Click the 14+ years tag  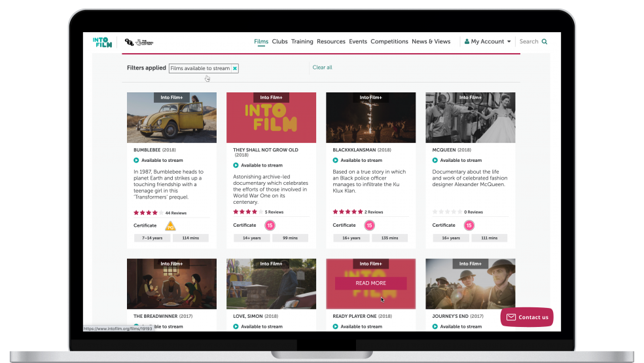tap(252, 238)
